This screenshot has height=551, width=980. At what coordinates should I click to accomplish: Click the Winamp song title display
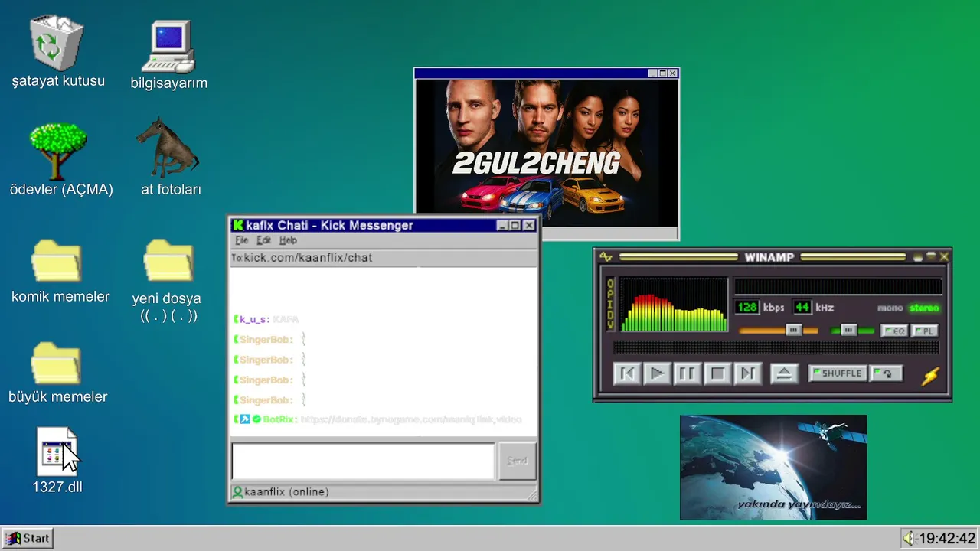click(838, 286)
